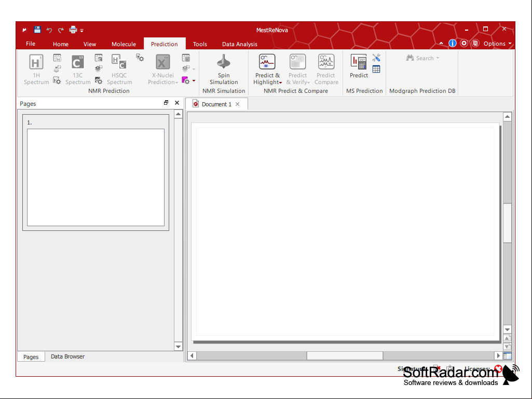This screenshot has width=532, height=399.
Task: Open the 1H prediction options gear icon
Action: (x=57, y=80)
